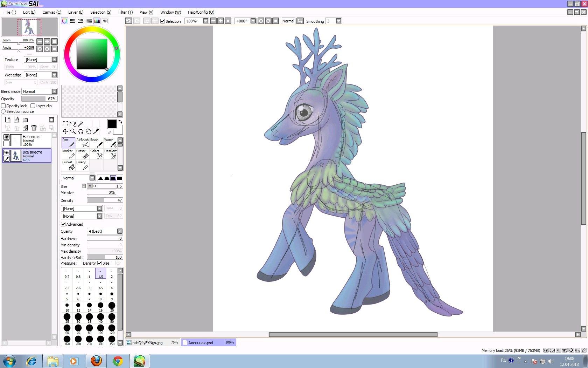The height and width of the screenshot is (368, 588).
Task: Select brush size preset 100
Action: [100, 329]
